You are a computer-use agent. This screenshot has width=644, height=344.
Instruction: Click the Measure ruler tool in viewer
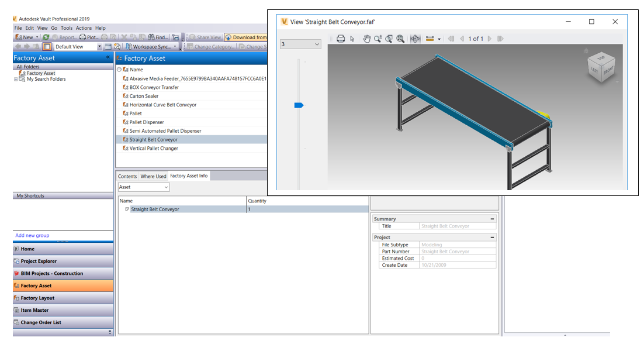tap(430, 39)
